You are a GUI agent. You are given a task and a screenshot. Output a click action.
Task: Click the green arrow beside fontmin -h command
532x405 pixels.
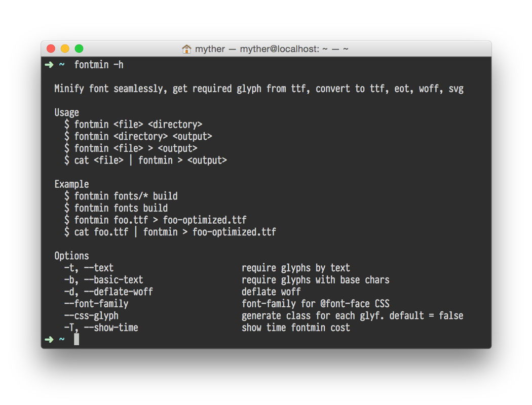pos(49,65)
